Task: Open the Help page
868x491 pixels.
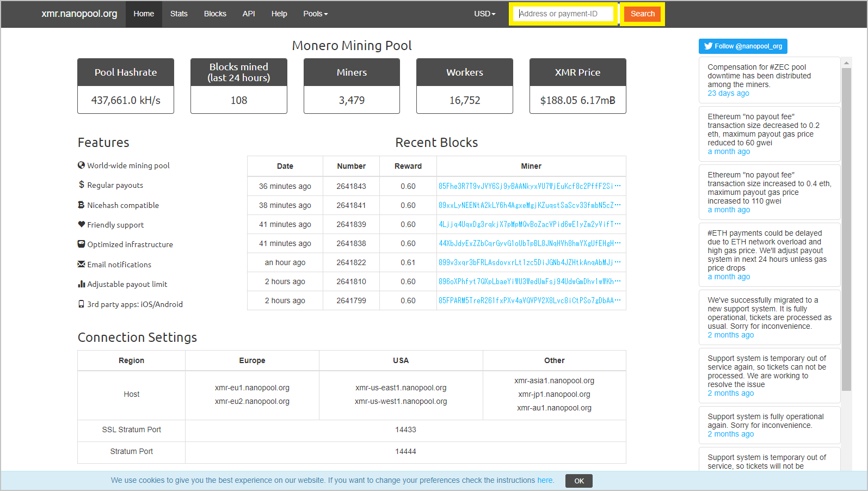Action: coord(279,14)
